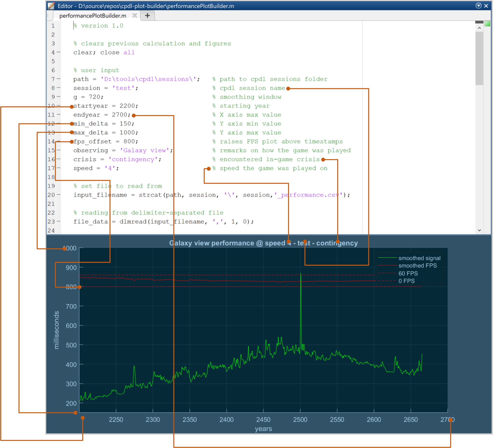
Task: Click the '60 FPS' legend entry
Action: 408,273
